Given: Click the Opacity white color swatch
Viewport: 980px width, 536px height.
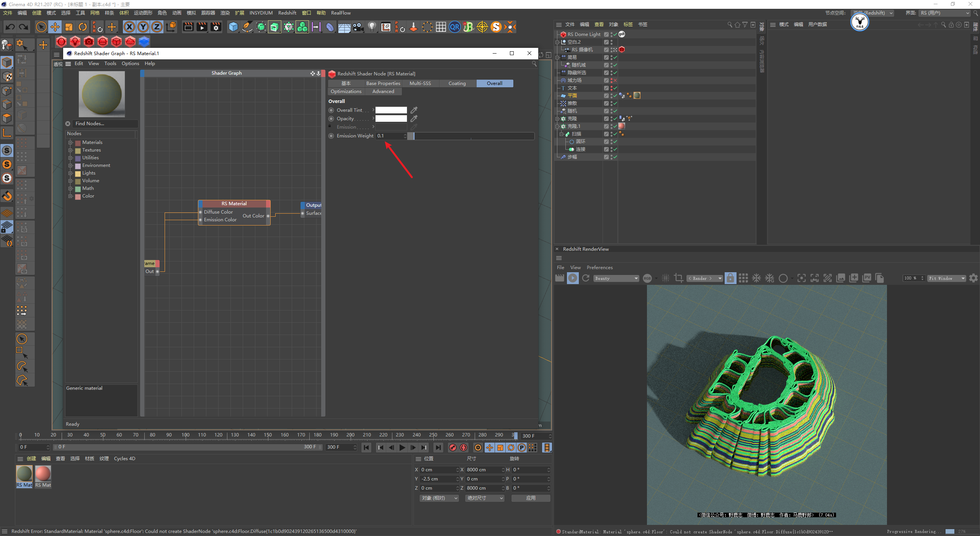Looking at the screenshot, I should point(391,119).
